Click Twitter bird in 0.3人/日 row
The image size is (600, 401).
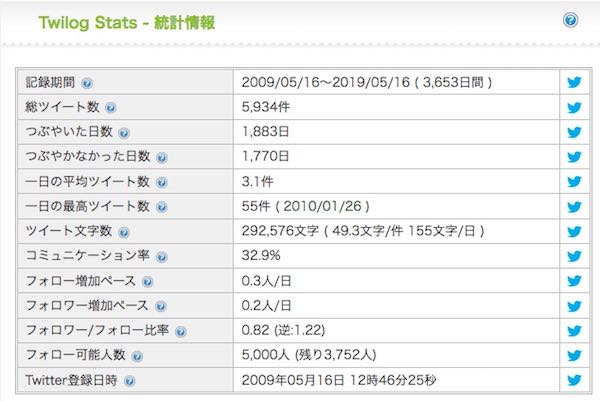[x=574, y=280]
